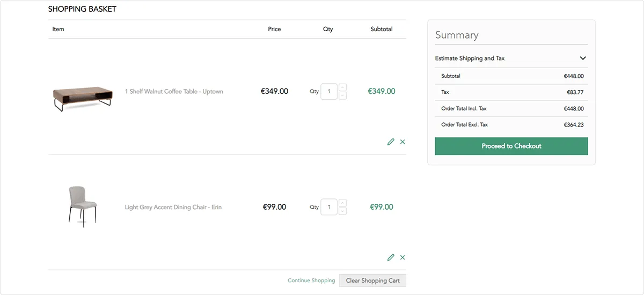Screen dimensions: 644x295
Task: Decrease quantity of the Walnut Coffee Table
Action: point(343,95)
